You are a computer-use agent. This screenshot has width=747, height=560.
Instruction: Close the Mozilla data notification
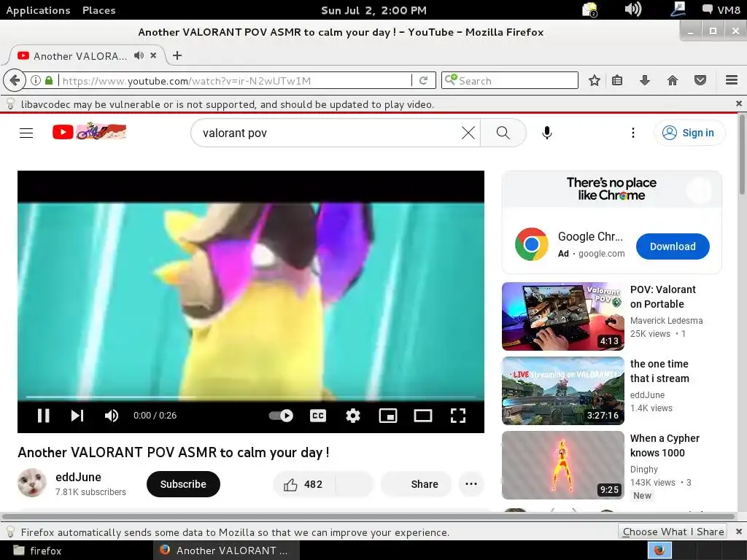[x=739, y=532]
